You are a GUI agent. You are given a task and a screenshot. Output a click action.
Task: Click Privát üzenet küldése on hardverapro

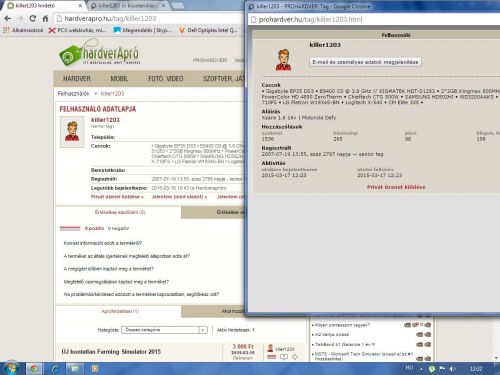pyautogui.click(x=117, y=197)
